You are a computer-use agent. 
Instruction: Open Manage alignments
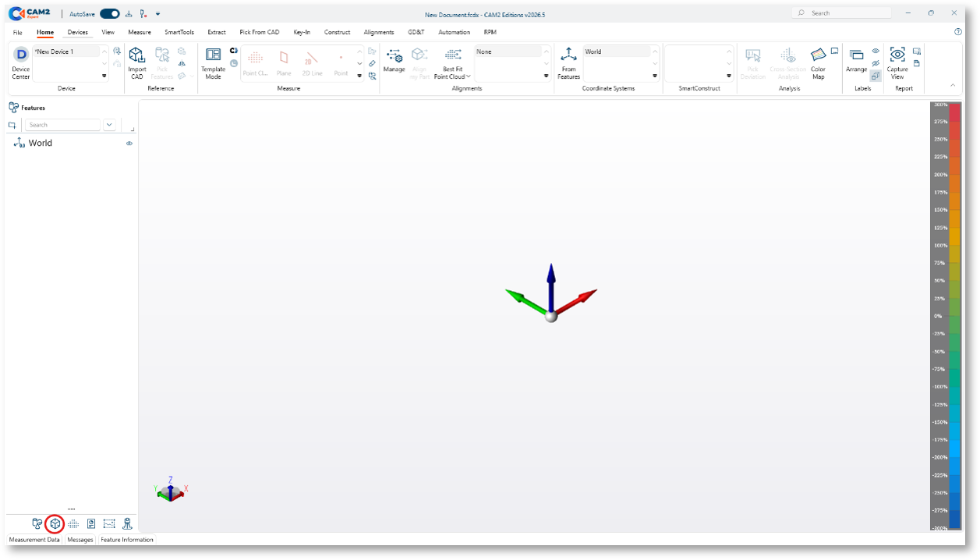tap(394, 61)
